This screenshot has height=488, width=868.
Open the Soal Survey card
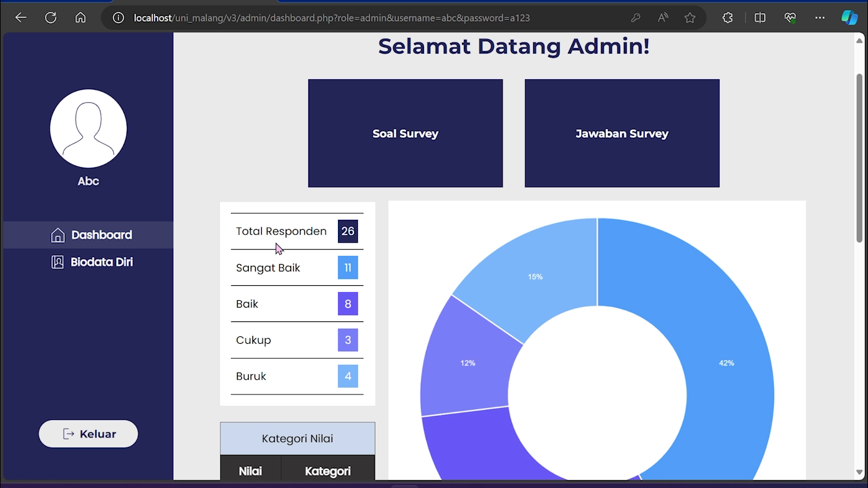pos(405,133)
